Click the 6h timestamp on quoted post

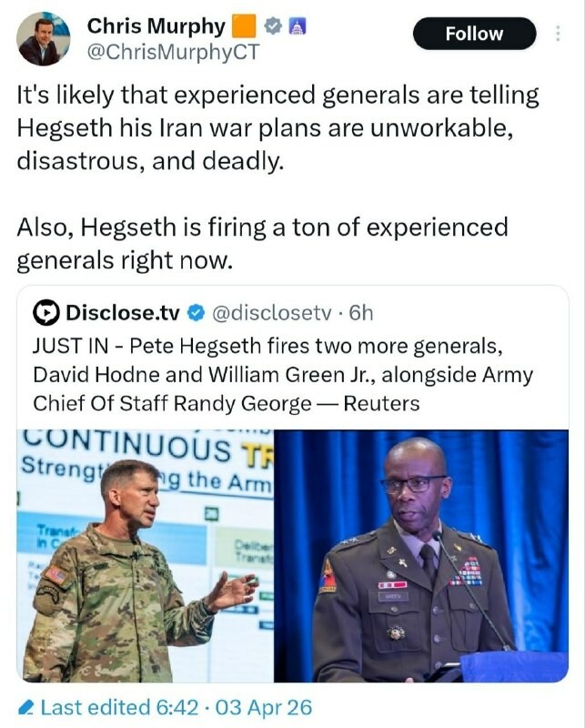coord(361,313)
